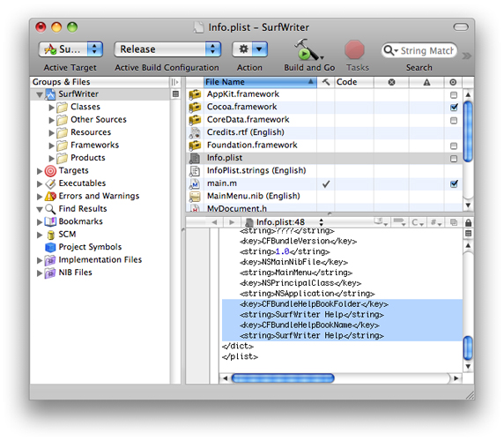Open the Active Target popup
This screenshot has height=441, width=504.
point(70,49)
